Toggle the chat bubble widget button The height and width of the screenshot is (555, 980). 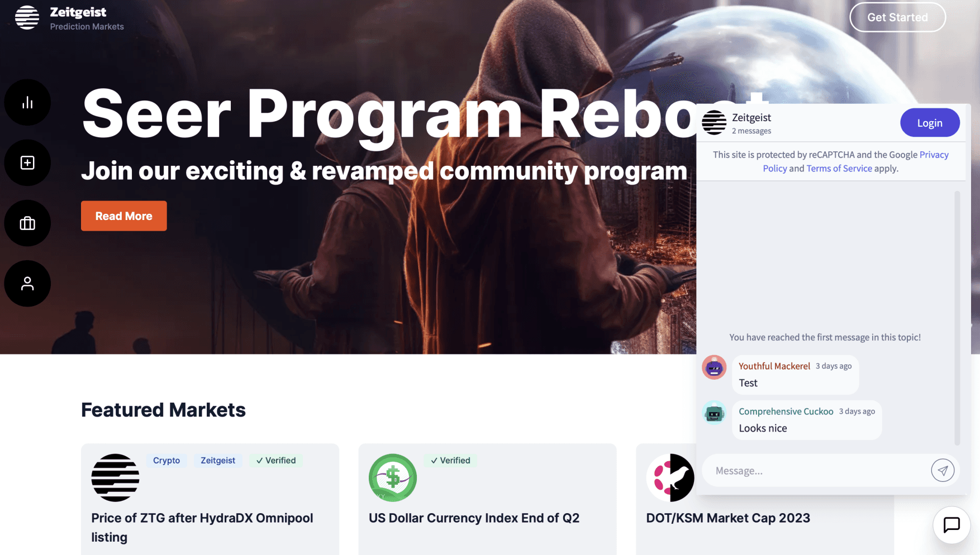coord(952,525)
